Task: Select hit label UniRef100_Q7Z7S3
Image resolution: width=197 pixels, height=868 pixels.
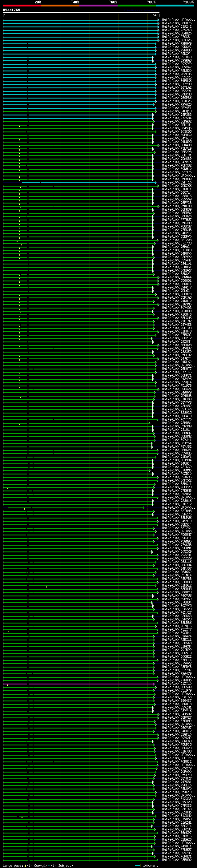Action: click(177, 243)
